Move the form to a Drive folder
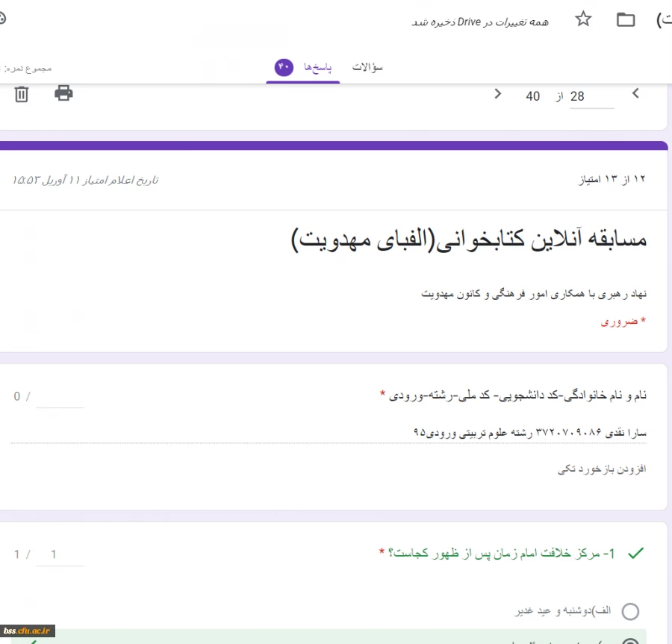This screenshot has width=672, height=644. tap(625, 20)
